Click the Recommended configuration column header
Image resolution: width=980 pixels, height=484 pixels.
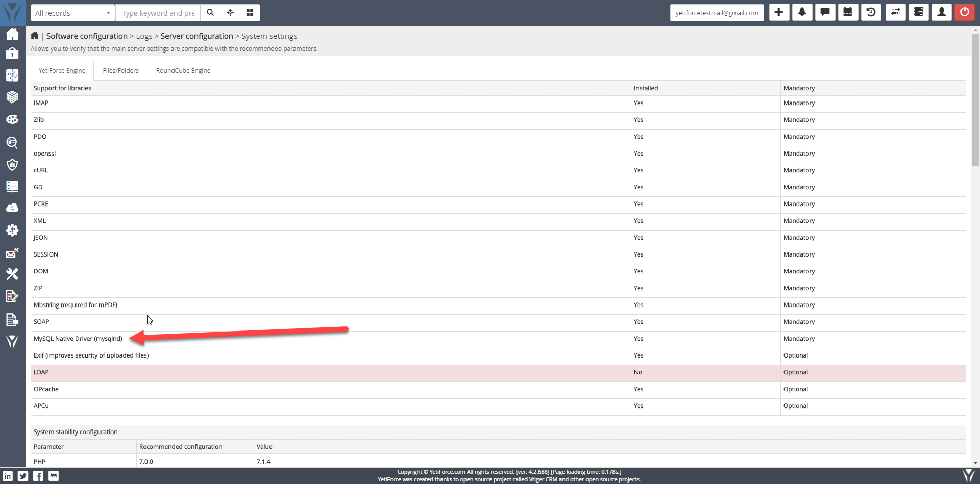pyautogui.click(x=181, y=447)
